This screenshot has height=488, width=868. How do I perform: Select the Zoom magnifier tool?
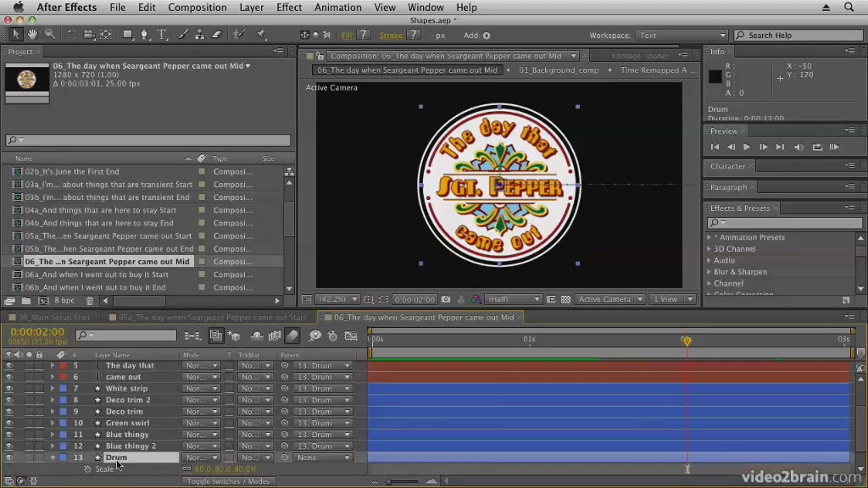(50, 34)
